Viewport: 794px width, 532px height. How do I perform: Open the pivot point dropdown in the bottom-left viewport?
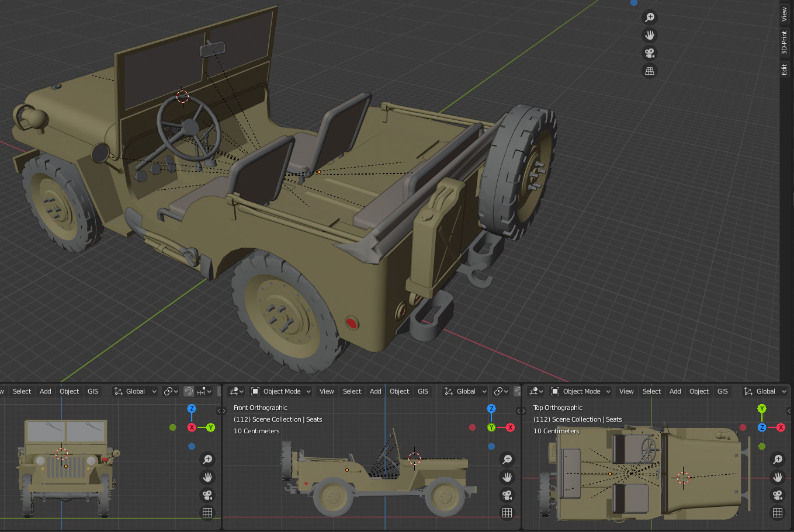pyautogui.click(x=171, y=391)
